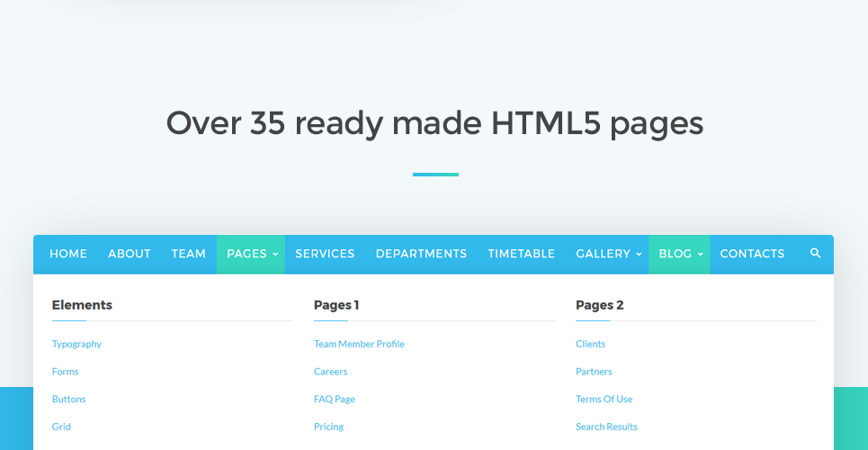Viewport: 868px width, 450px height.
Task: Expand the Pages dropdown chevron
Action: point(275,255)
